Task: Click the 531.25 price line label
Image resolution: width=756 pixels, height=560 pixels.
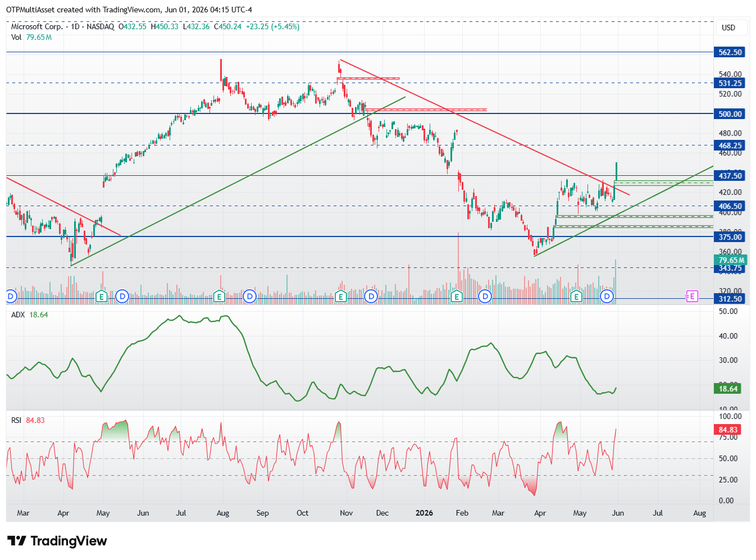Action: click(x=730, y=83)
